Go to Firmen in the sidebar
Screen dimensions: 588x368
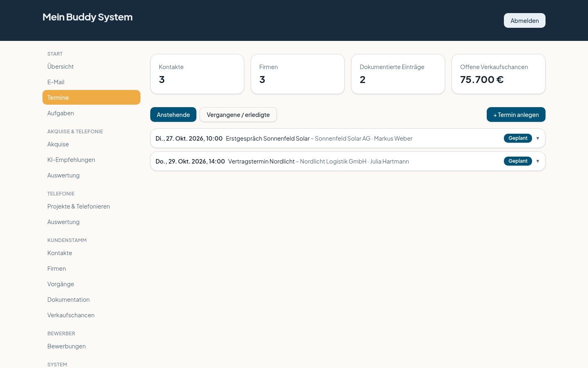[x=91, y=268]
